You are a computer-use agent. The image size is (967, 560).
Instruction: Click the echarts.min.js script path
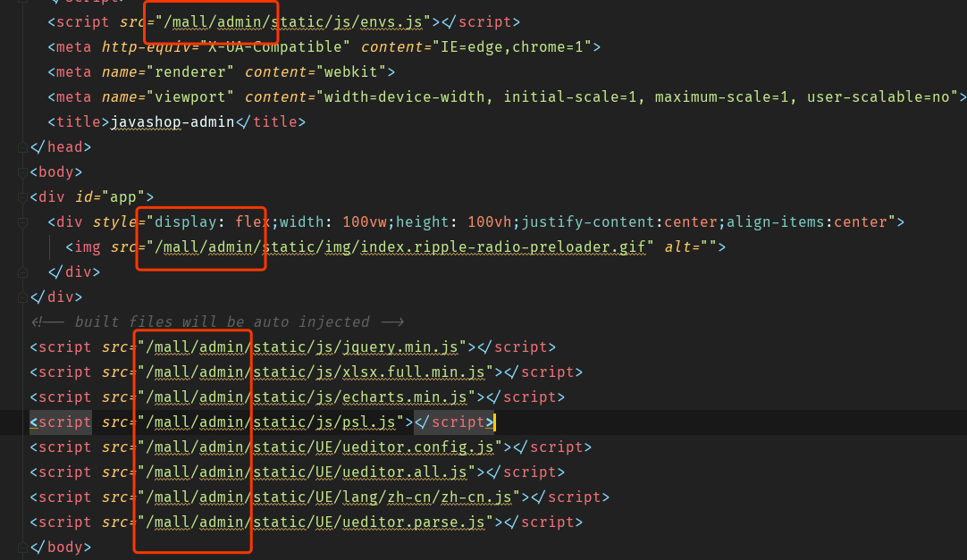coord(307,397)
